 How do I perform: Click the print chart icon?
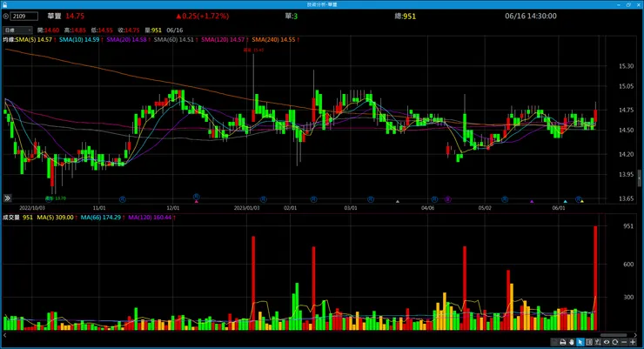click(x=563, y=342)
